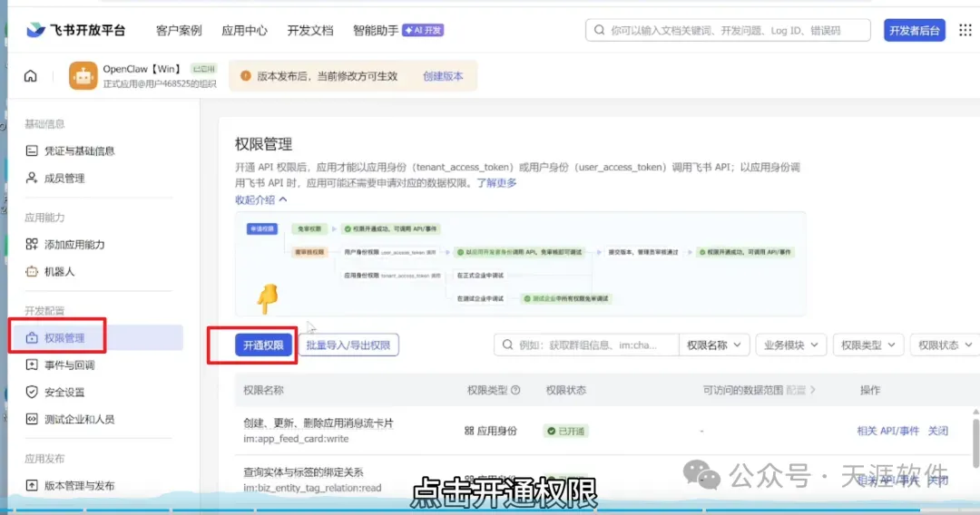The width and height of the screenshot is (980, 515).
Task: Click 成员管理 person icon
Action: tap(31, 178)
